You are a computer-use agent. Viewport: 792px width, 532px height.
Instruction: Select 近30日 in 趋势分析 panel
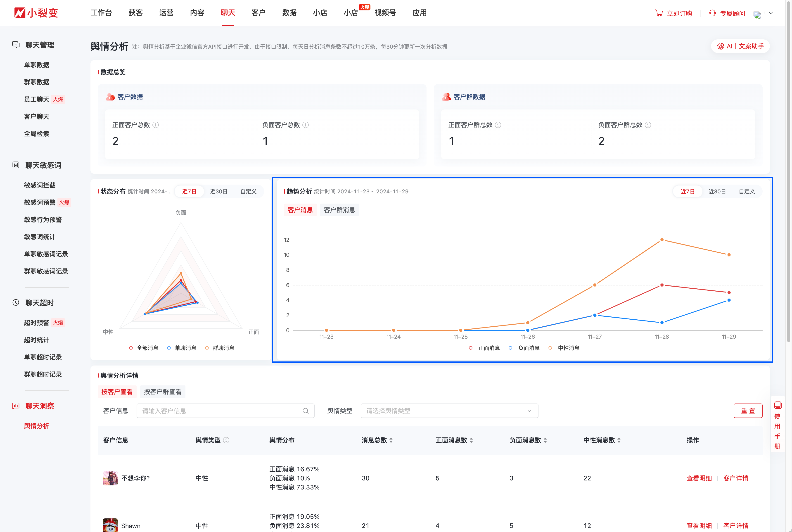717,191
